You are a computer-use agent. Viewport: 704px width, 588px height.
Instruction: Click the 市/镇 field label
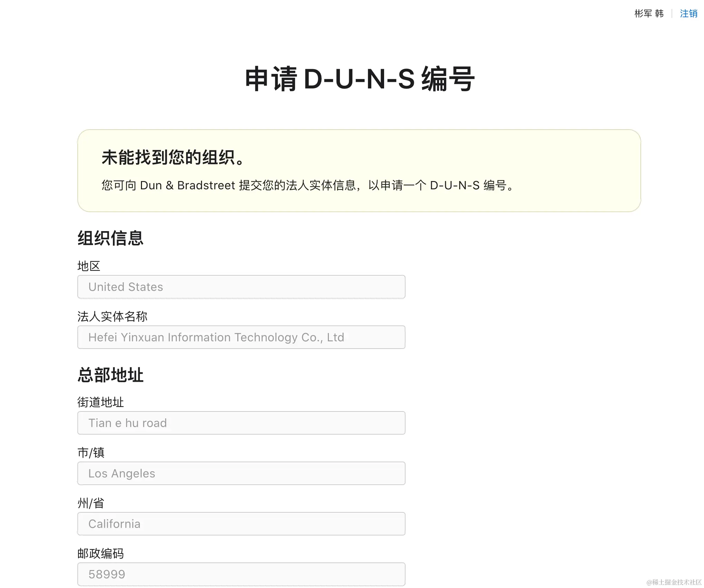click(x=91, y=453)
